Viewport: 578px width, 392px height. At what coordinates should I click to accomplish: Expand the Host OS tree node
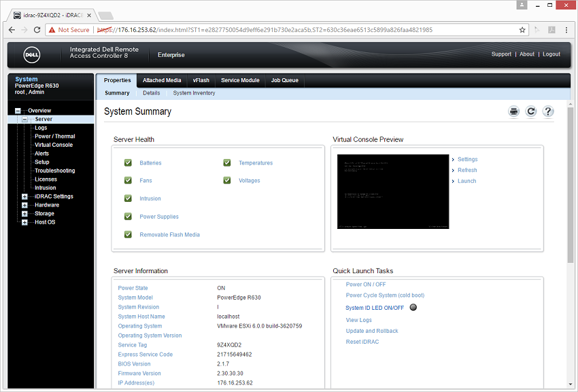[24, 222]
